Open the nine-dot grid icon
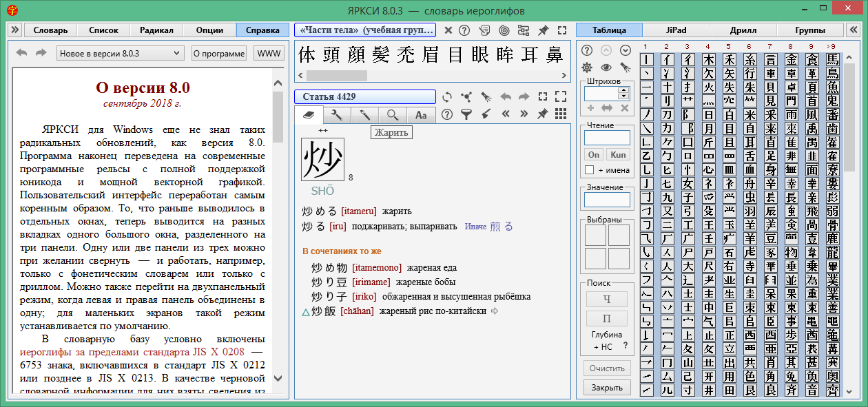 (561, 114)
